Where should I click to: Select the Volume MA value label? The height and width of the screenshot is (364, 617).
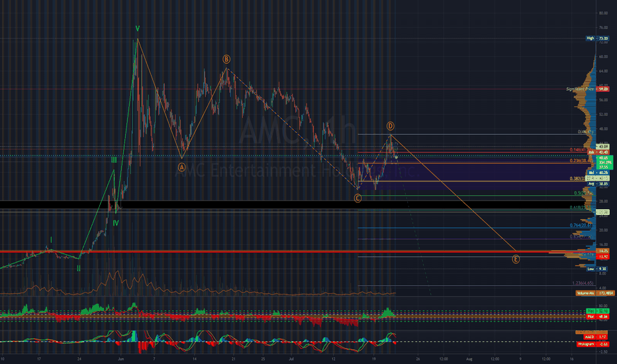click(595, 293)
